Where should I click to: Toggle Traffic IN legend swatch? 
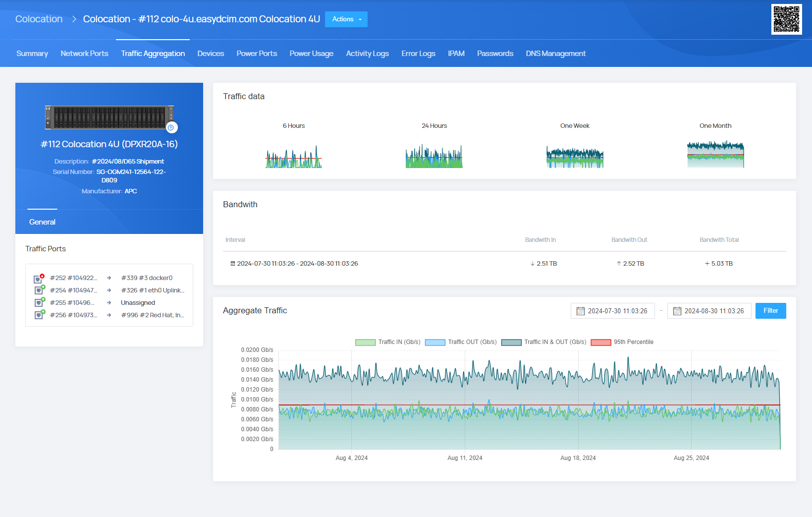(365, 342)
